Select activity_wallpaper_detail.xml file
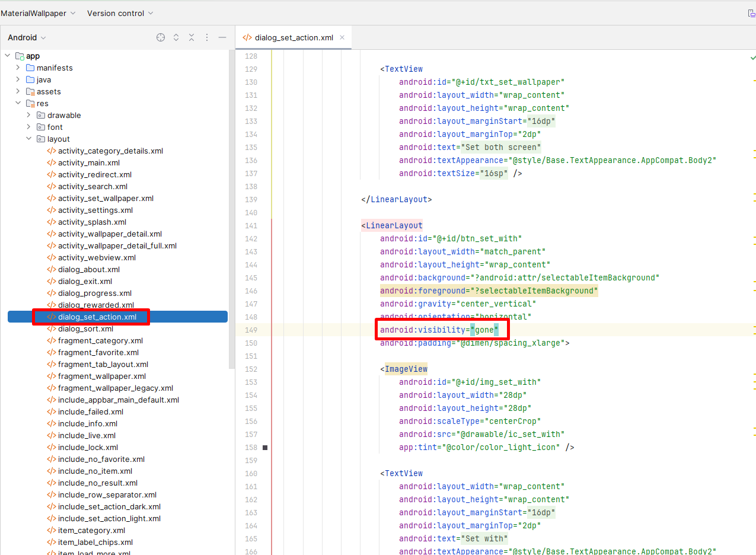 pyautogui.click(x=110, y=234)
